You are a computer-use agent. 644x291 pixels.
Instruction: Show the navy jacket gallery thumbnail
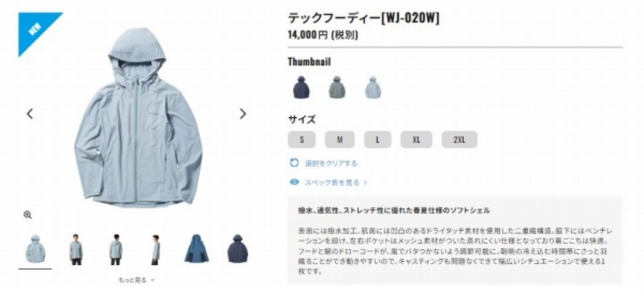pyautogui.click(x=237, y=249)
